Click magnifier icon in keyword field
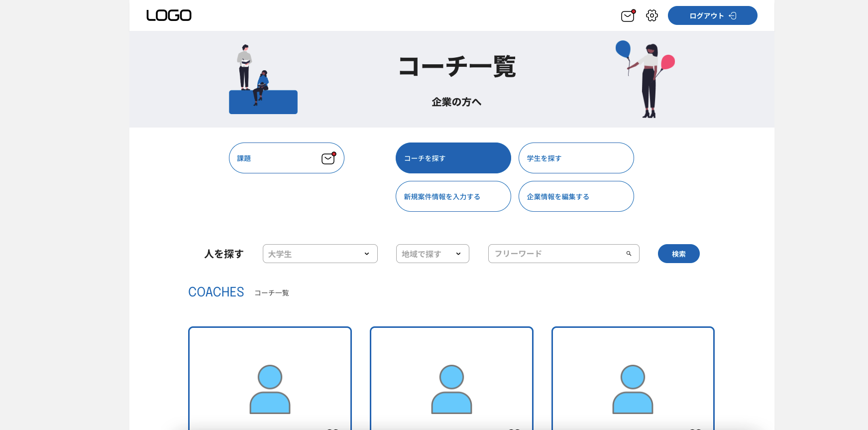The width and height of the screenshot is (868, 430). [x=629, y=254]
